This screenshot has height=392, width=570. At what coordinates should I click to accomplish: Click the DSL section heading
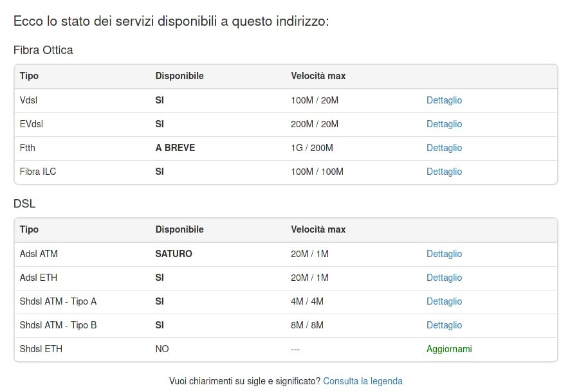pos(24,204)
